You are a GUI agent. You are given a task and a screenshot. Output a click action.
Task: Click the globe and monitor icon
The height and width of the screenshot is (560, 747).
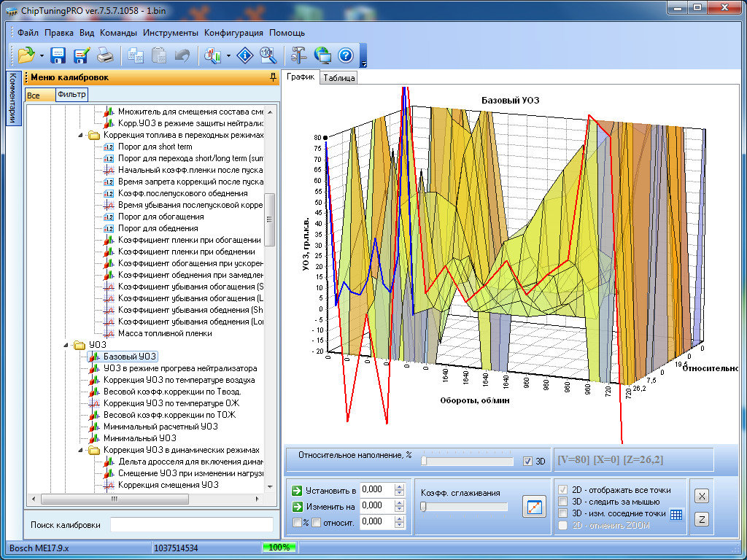(x=322, y=55)
